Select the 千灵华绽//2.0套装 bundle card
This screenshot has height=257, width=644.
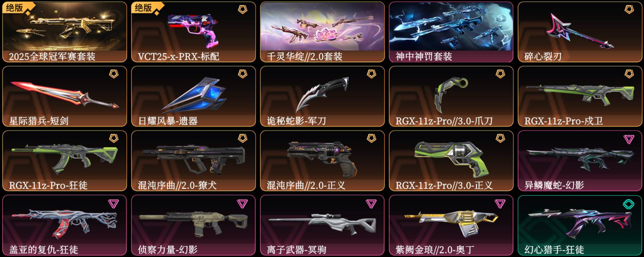pyautogui.click(x=323, y=32)
